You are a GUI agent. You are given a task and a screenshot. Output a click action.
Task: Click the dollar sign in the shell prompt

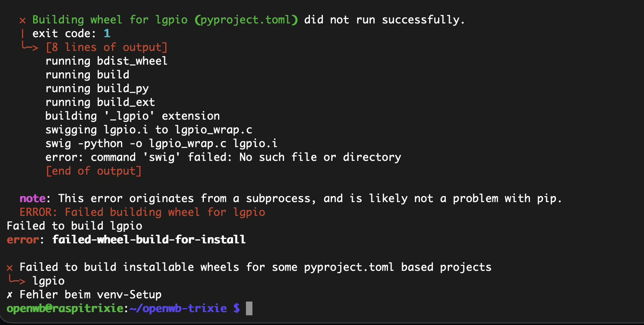click(237, 308)
